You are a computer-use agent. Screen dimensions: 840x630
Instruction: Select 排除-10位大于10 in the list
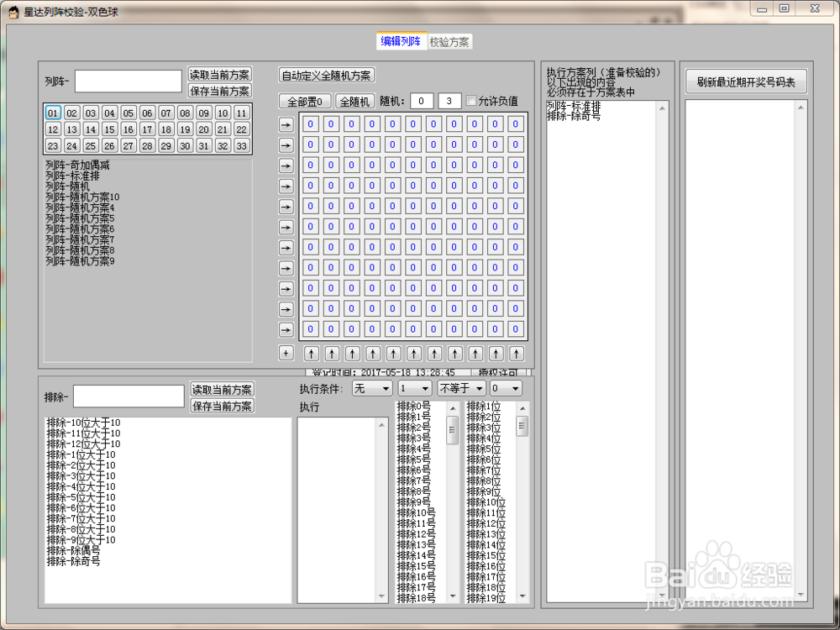click(x=83, y=423)
